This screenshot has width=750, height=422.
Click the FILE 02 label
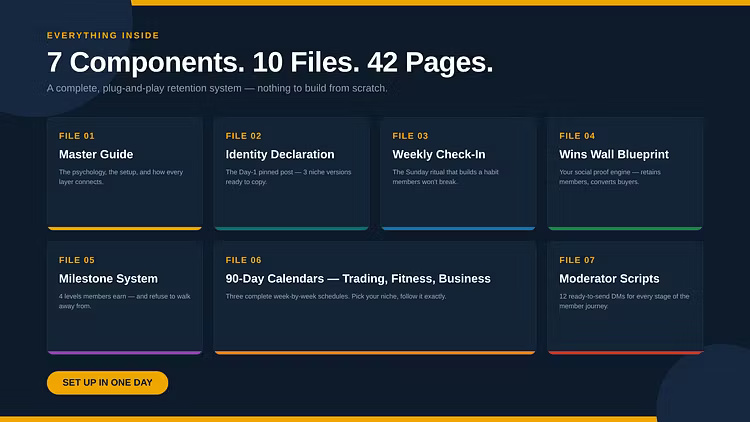point(243,136)
